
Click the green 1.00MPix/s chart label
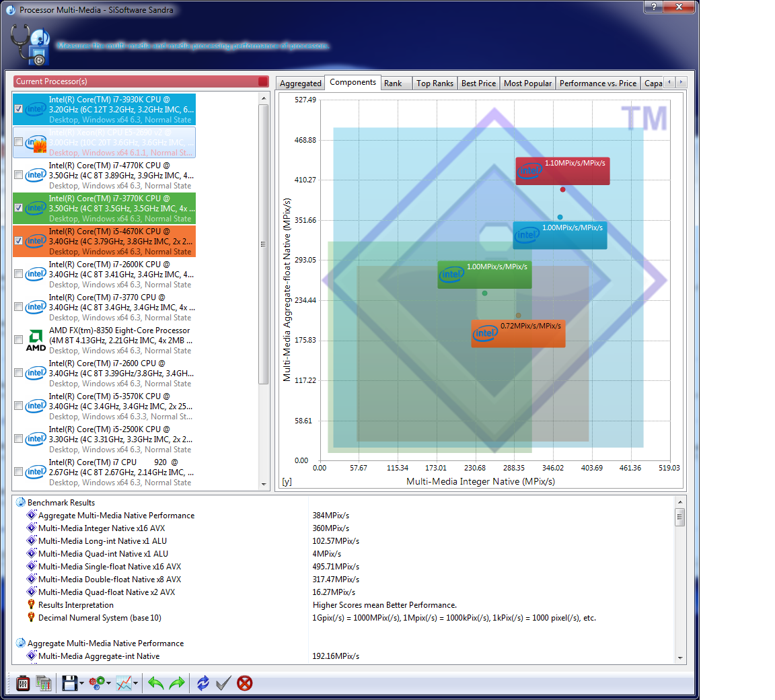(x=485, y=275)
